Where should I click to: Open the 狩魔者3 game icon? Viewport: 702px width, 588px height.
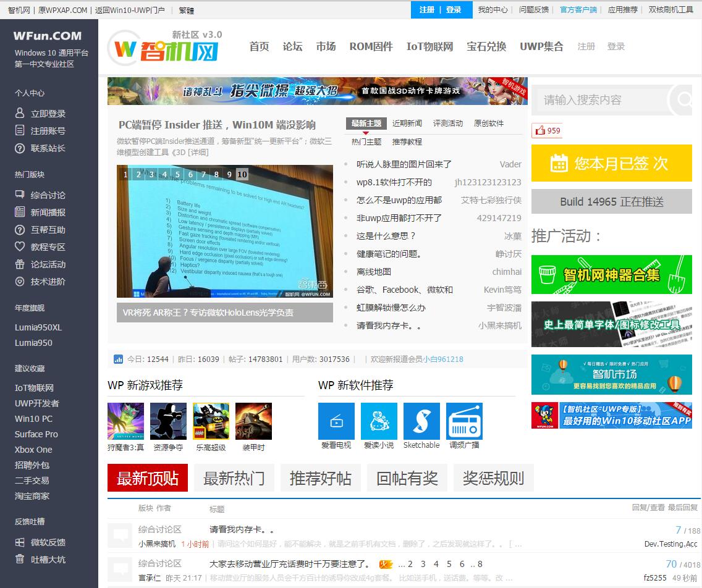click(x=126, y=421)
